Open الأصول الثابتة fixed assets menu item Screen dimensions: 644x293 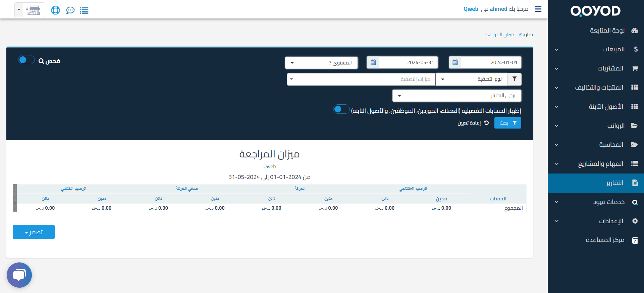[596, 107]
